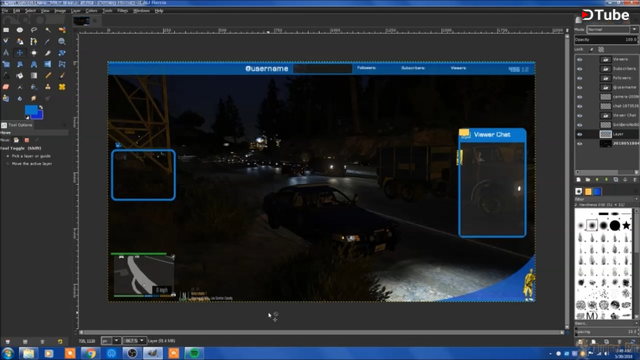The height and width of the screenshot is (360, 640).
Task: Select the Move tool
Action: [x=20, y=53]
